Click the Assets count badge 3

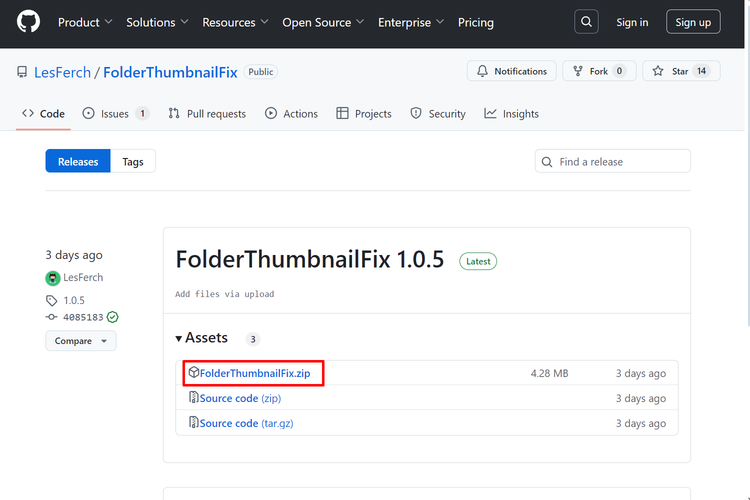[x=253, y=339]
